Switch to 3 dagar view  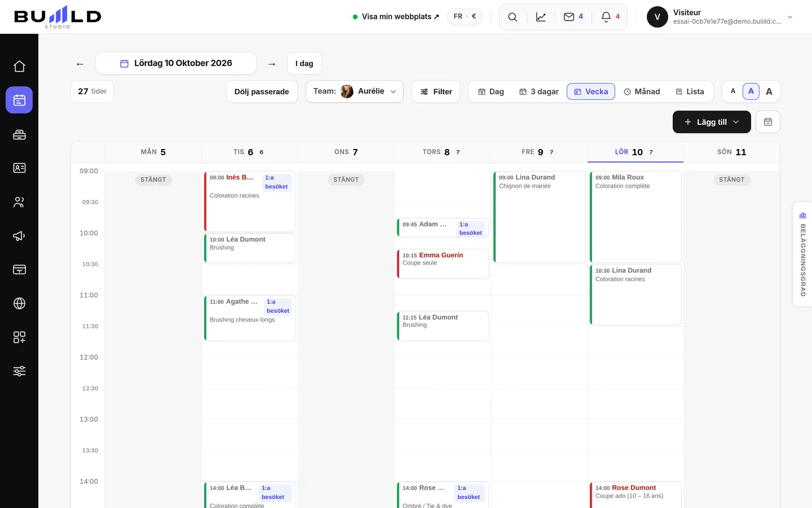pos(539,91)
